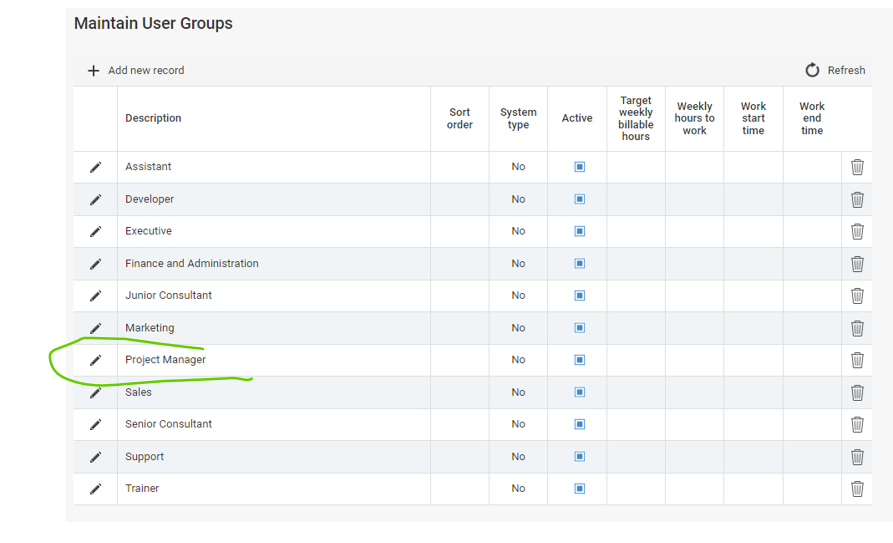The image size is (893, 543).
Task: Sort by Weekly hours to work header
Action: click(694, 119)
